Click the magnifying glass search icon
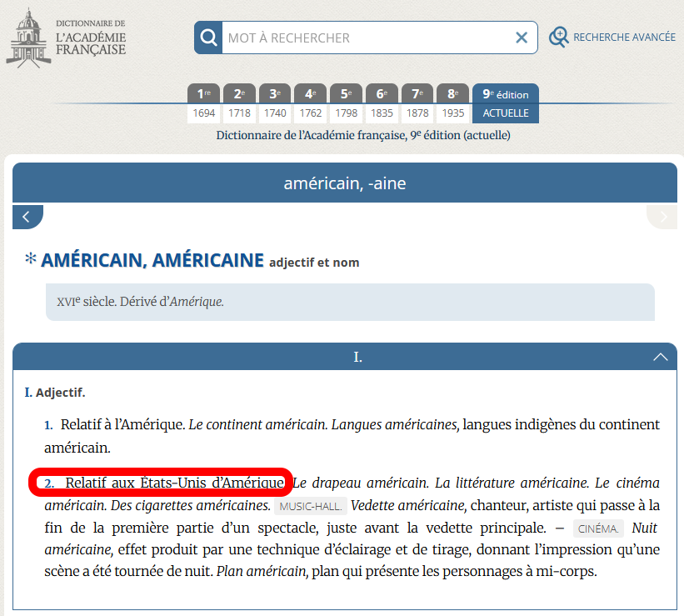The image size is (684, 616). [208, 38]
